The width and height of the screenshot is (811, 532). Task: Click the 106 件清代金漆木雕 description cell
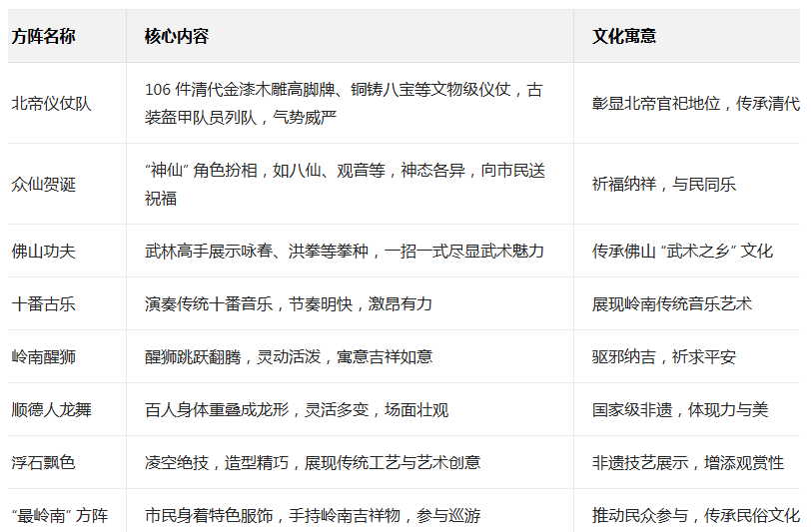[x=344, y=103]
